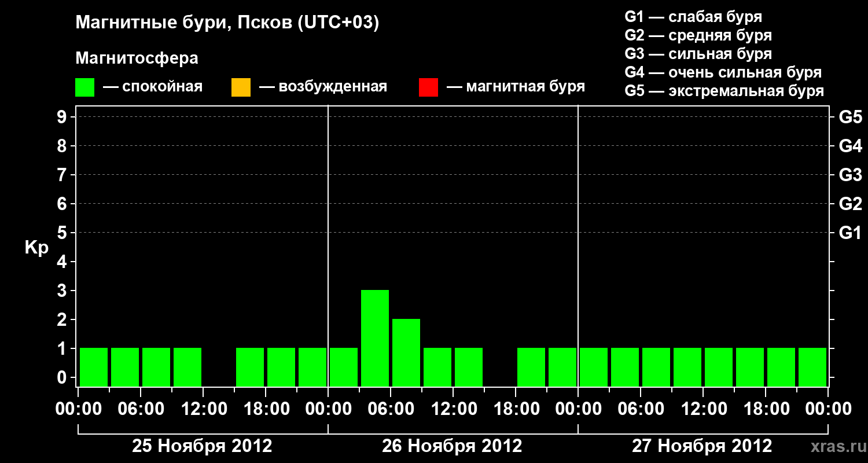Click legend line 'G3 — сильная буря'
Image resolution: width=868 pixels, height=463 pixels.
[x=698, y=53]
